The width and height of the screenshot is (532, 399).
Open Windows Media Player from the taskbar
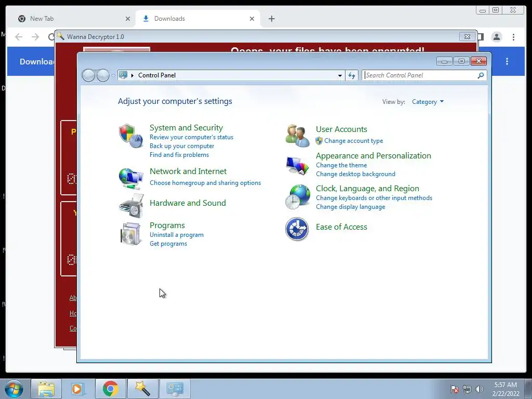[78, 389]
